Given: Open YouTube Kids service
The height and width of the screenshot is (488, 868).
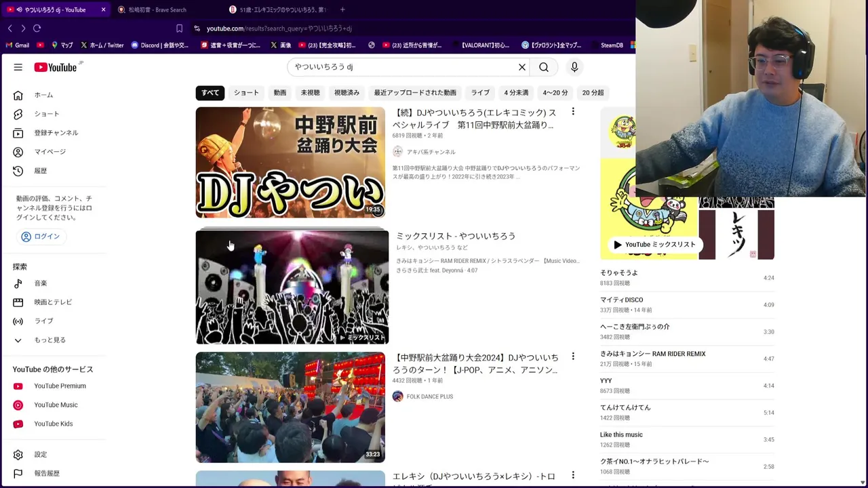Looking at the screenshot, I should pyautogui.click(x=53, y=424).
